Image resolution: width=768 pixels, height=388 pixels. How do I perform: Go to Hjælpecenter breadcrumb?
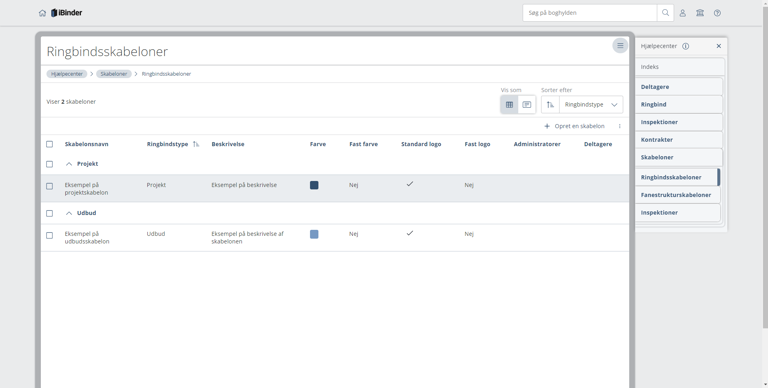[67, 74]
